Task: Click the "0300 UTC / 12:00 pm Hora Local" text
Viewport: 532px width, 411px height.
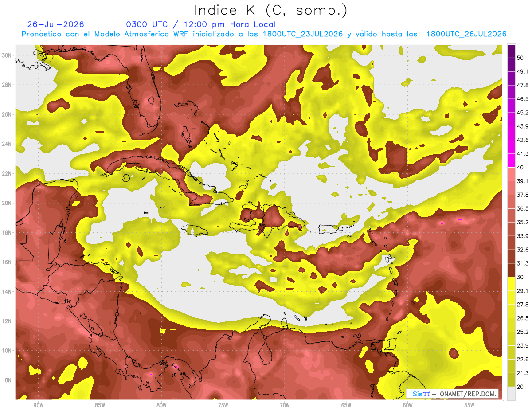Action: click(x=201, y=24)
